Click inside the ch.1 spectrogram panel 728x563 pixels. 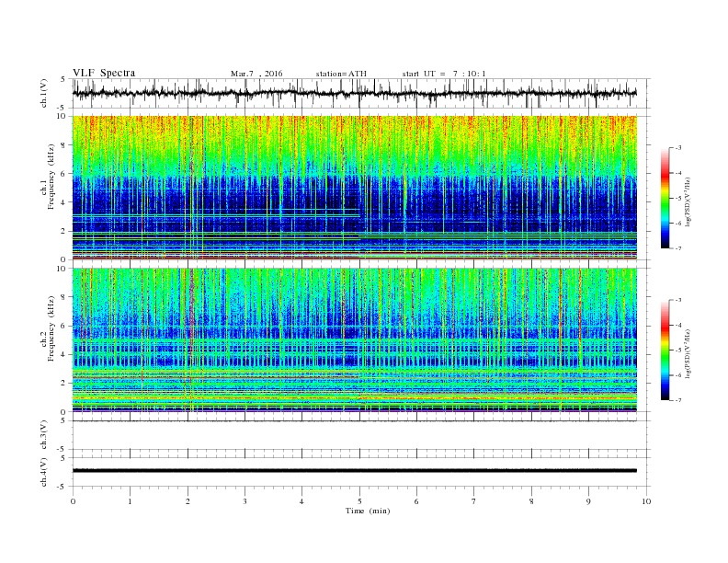(x=354, y=188)
